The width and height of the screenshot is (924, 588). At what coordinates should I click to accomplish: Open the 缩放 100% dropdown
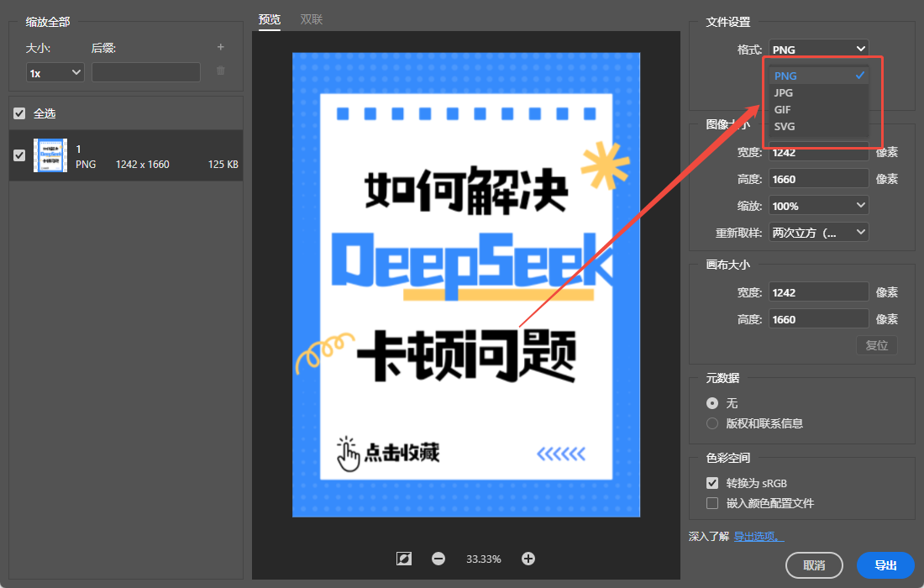(818, 206)
